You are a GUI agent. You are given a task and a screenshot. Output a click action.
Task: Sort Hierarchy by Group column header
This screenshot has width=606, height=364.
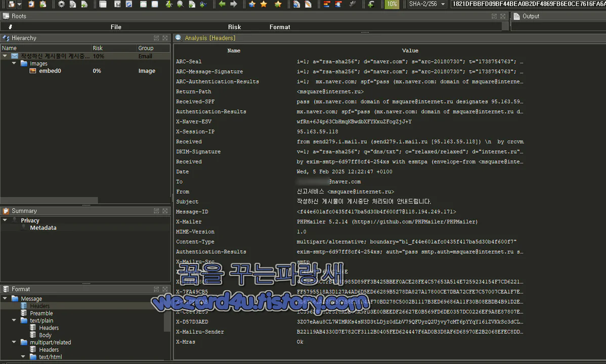click(x=153, y=48)
